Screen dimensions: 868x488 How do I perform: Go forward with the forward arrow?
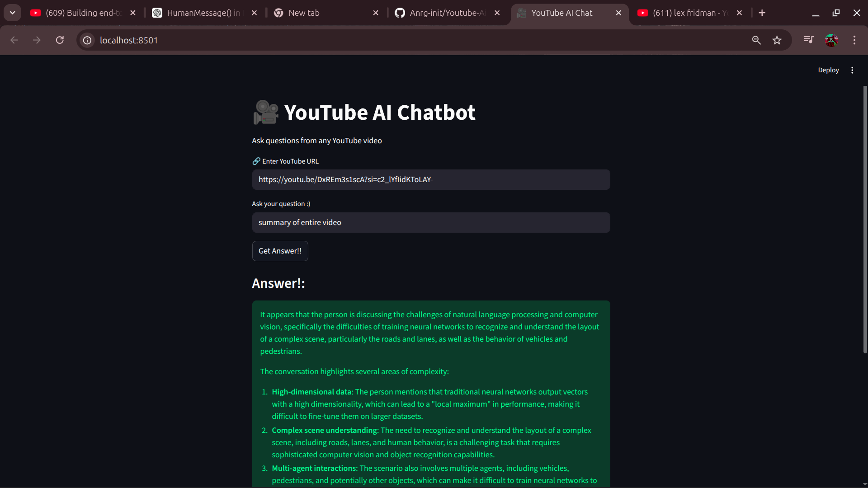pos(37,40)
